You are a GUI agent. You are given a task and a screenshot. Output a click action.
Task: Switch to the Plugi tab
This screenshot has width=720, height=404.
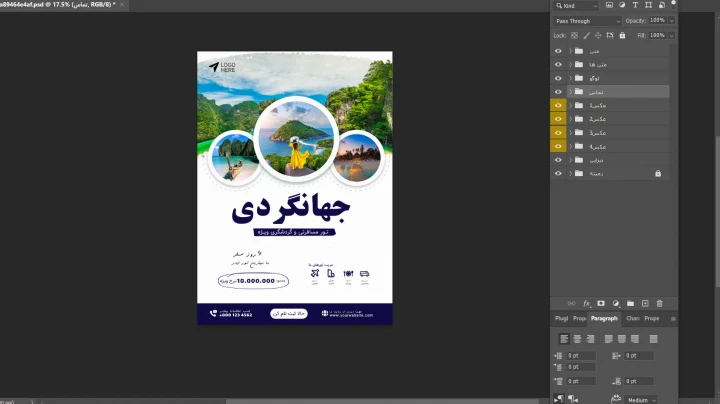[x=561, y=319]
